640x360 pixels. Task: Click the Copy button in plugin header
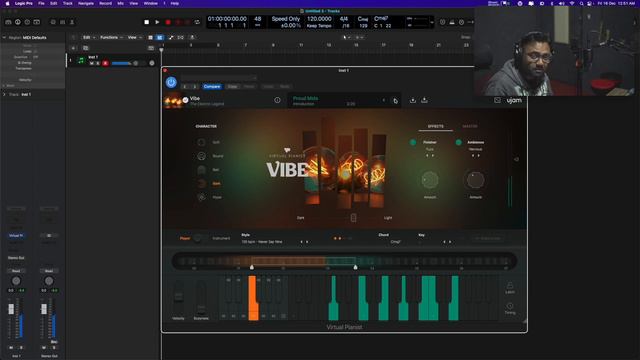point(232,87)
